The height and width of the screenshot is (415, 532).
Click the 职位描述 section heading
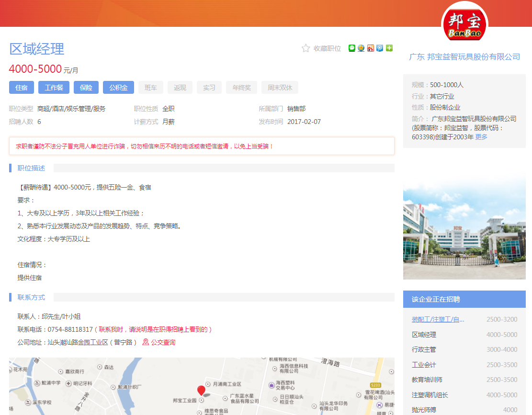click(31, 168)
